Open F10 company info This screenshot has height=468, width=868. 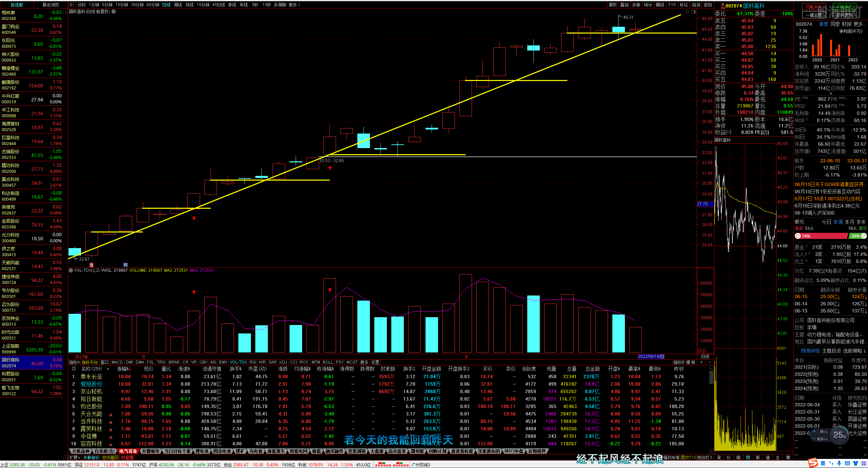[672, 5]
